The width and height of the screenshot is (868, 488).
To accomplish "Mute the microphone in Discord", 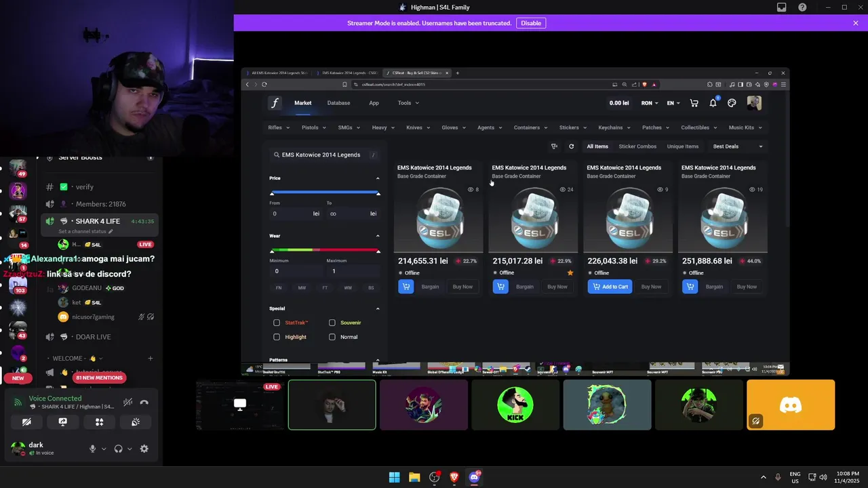I will pyautogui.click(x=93, y=449).
